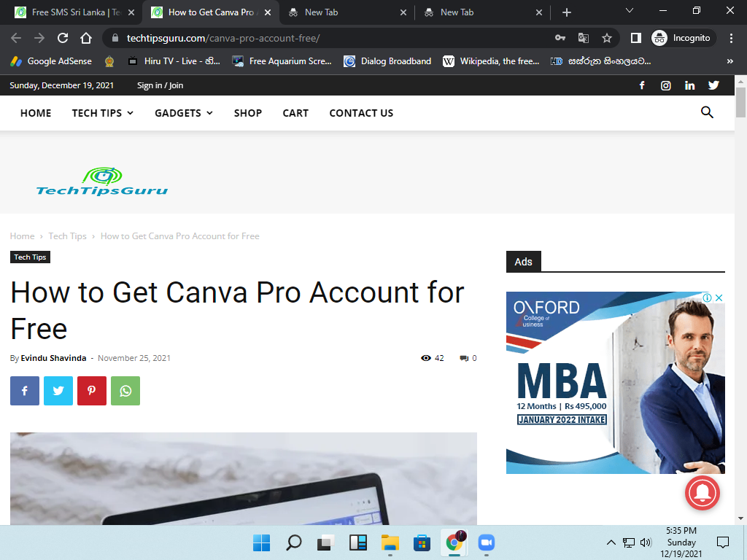
Task: Open the ad info icon
Action: 708,297
